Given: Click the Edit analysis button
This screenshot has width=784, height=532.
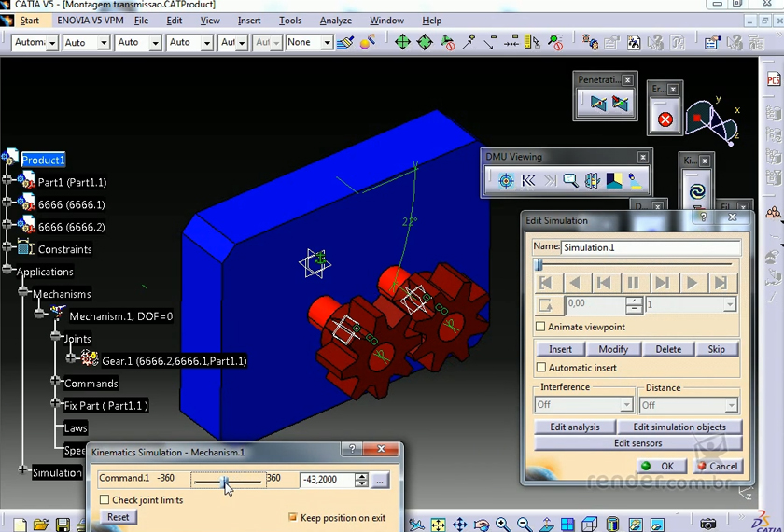Looking at the screenshot, I should (574, 427).
